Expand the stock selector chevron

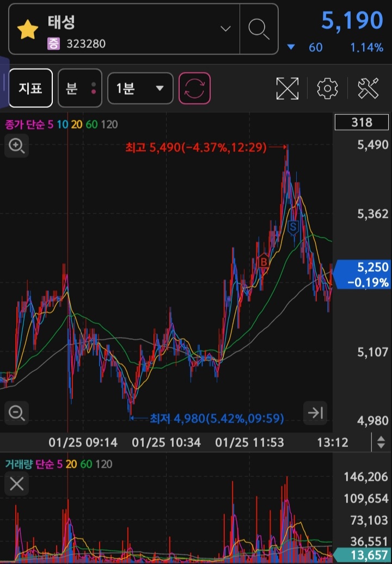coord(225,28)
